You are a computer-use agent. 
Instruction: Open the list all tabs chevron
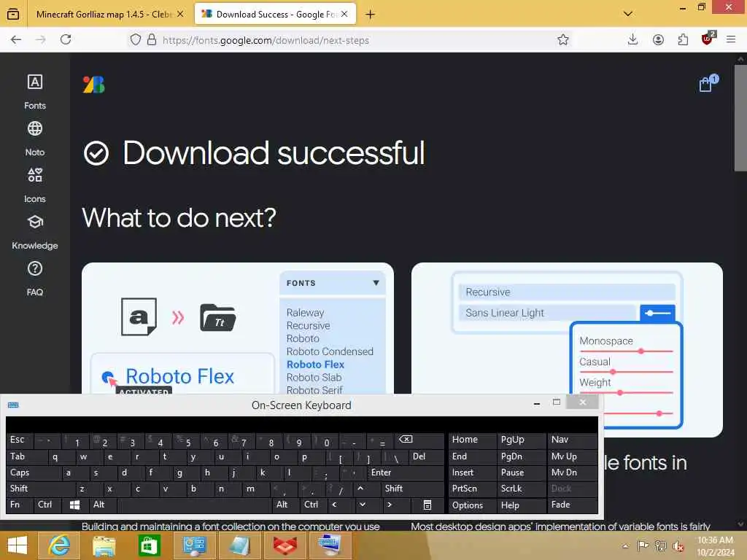point(628,14)
